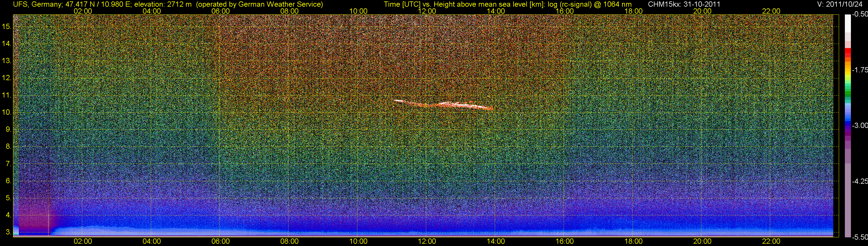Click top time axis label 12:00
Image resolution: width=868 pixels, height=246 pixels.
point(427,11)
